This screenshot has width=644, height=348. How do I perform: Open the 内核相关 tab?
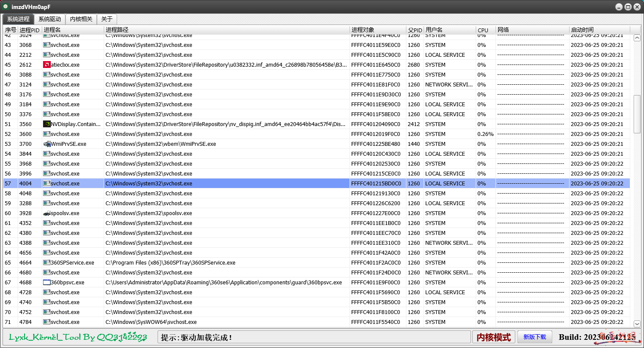click(81, 19)
